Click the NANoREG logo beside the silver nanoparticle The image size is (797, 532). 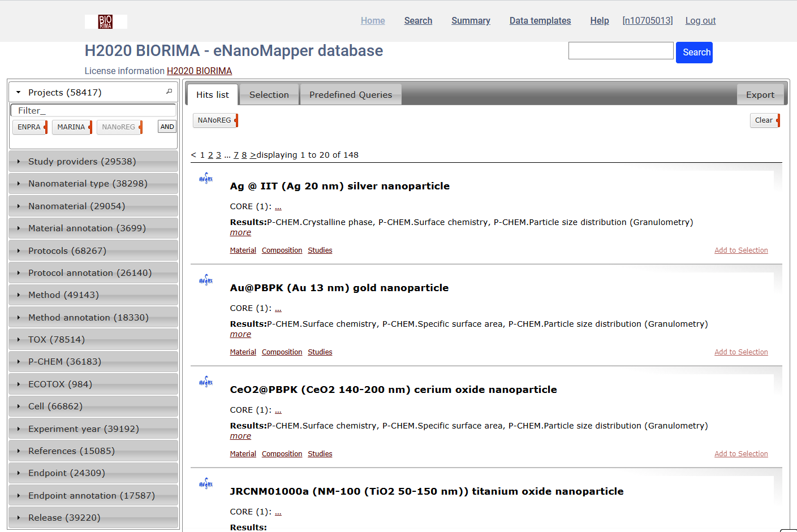click(206, 179)
